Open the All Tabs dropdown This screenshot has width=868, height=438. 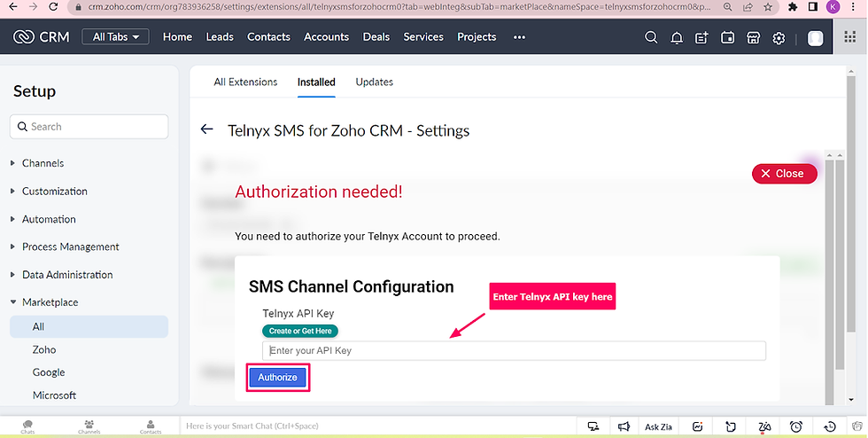click(x=115, y=37)
